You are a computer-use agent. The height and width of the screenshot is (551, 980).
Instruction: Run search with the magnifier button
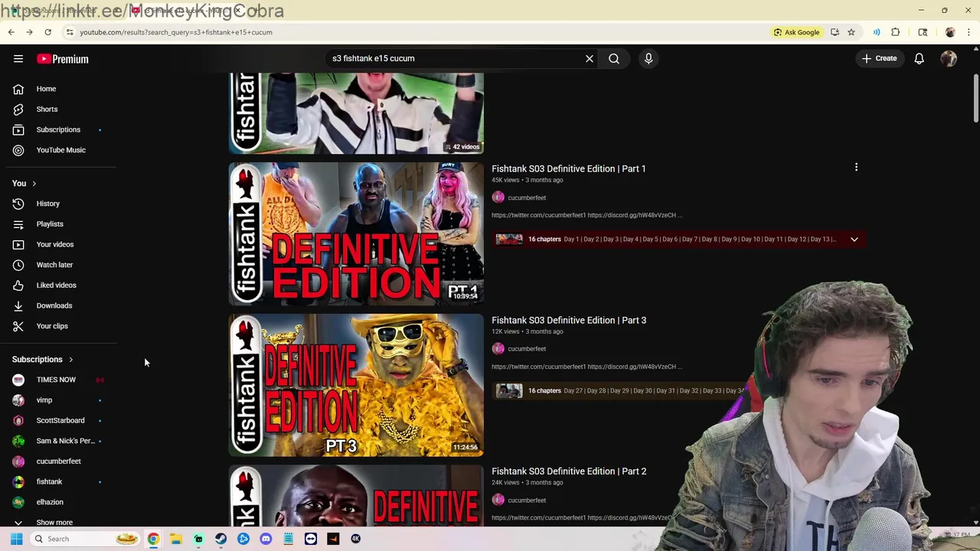coord(614,58)
